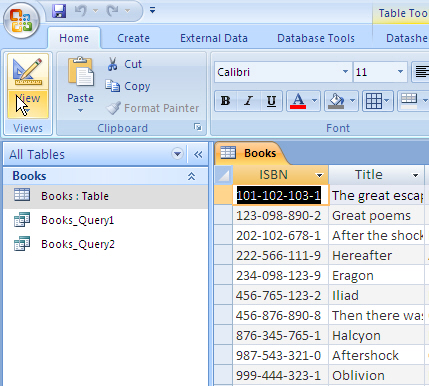Open the fill color palette arrow
The height and width of the screenshot is (386, 429).
[353, 101]
